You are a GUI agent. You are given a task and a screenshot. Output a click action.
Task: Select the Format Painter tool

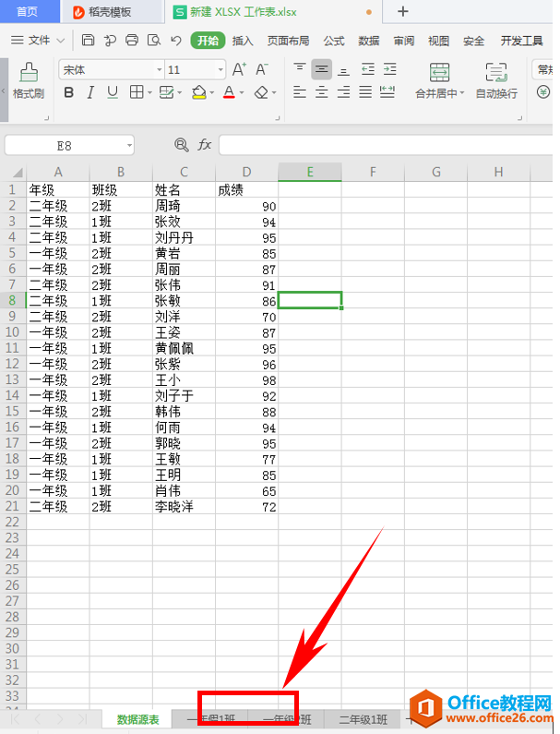[29, 80]
